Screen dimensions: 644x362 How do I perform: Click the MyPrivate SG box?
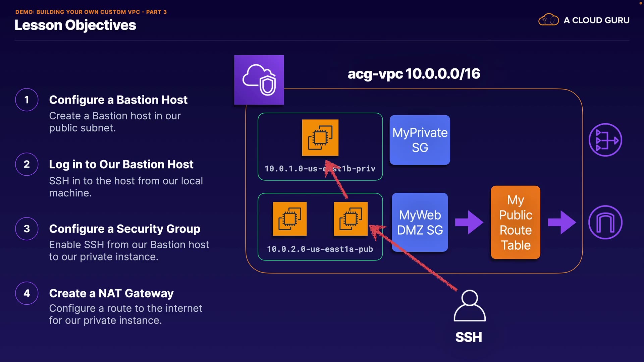click(x=420, y=140)
